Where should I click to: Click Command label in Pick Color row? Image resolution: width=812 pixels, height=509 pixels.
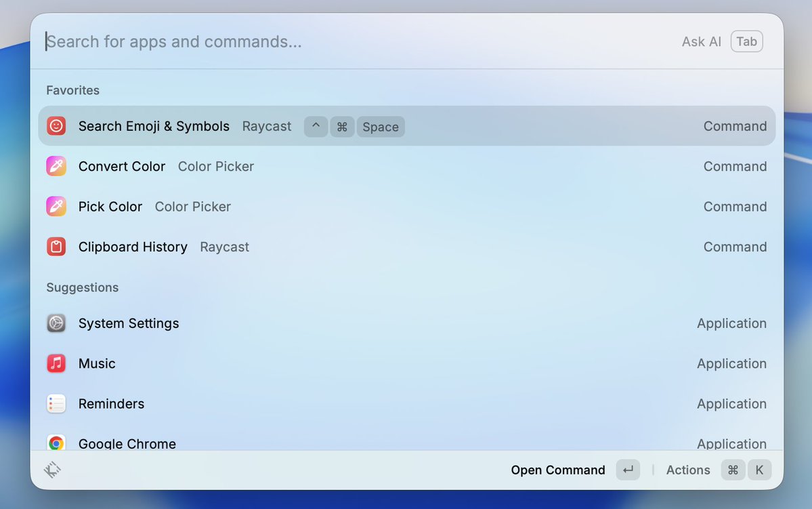pos(735,206)
